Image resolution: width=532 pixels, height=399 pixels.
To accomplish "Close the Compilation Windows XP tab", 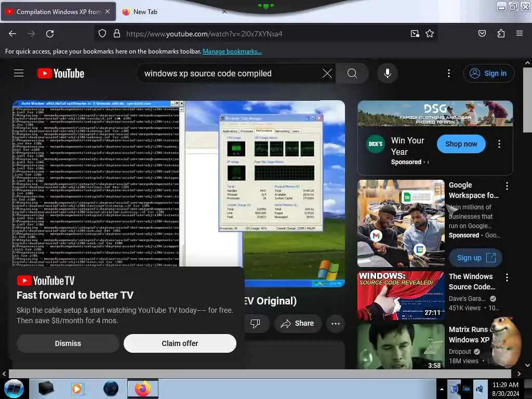I will [x=108, y=11].
